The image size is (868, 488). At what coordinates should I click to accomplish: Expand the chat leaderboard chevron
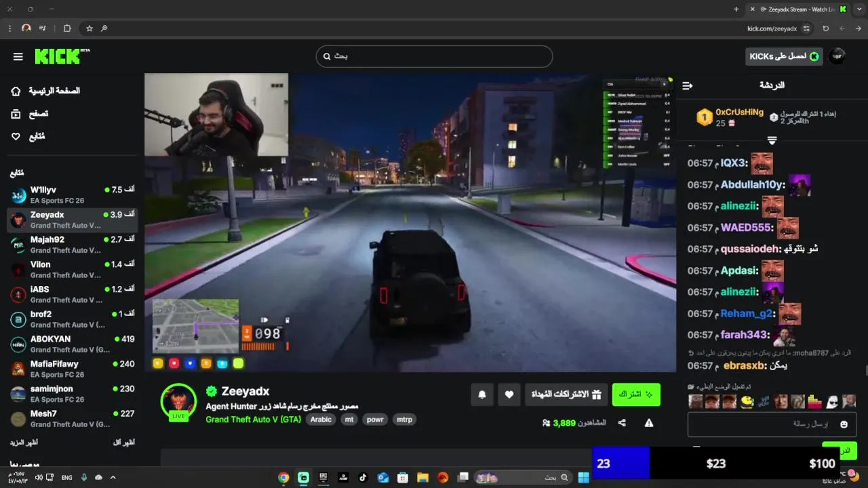pyautogui.click(x=772, y=140)
